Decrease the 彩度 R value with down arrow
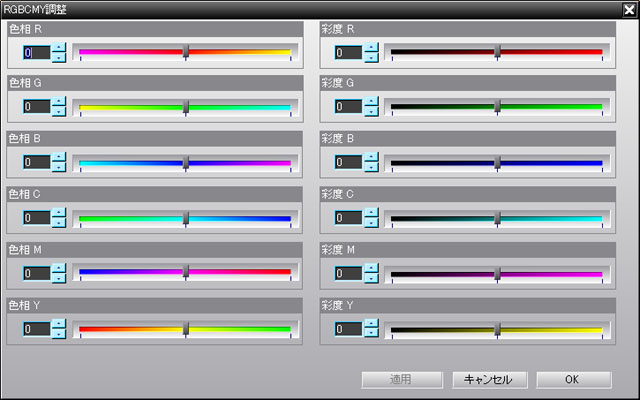Image resolution: width=640 pixels, height=400 pixels. pos(371,58)
